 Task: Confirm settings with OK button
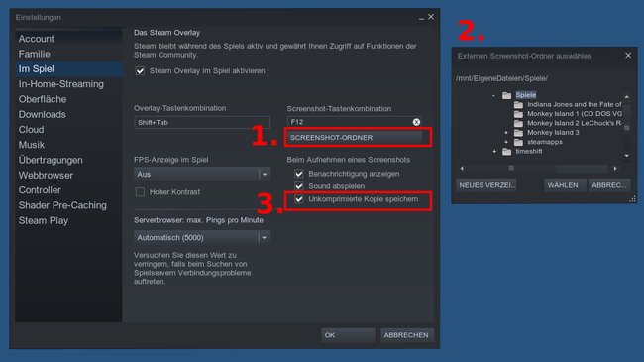(348, 335)
